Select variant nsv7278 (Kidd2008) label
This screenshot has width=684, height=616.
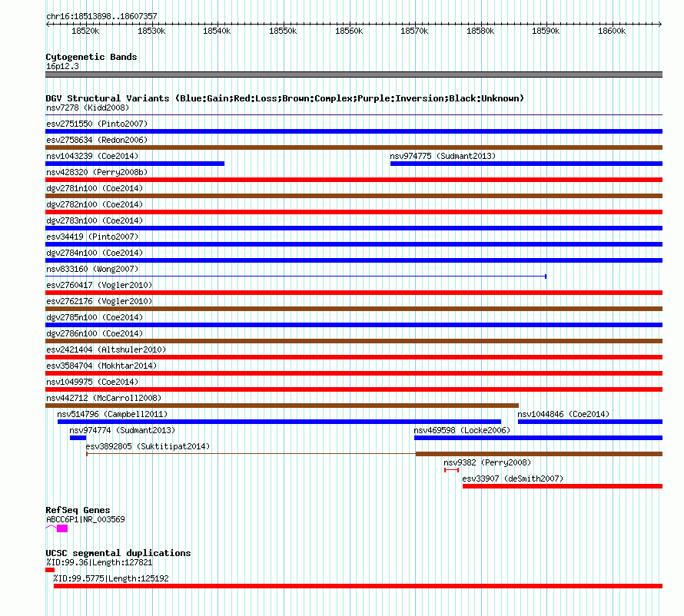pyautogui.click(x=88, y=108)
